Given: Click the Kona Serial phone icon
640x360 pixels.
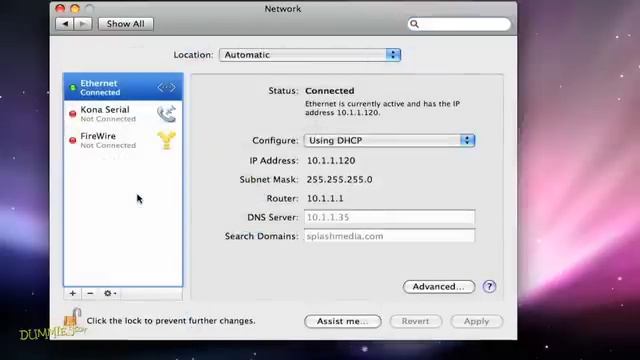Looking at the screenshot, I should pyautogui.click(x=167, y=114).
